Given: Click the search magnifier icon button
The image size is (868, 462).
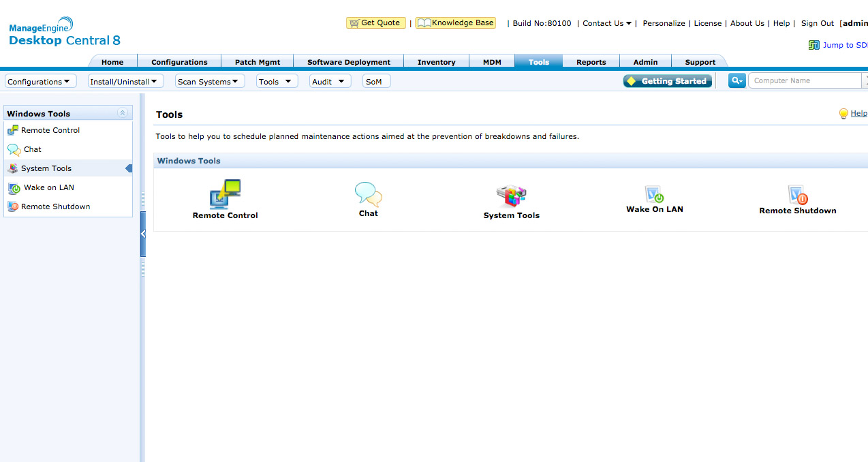Looking at the screenshot, I should [x=737, y=81].
